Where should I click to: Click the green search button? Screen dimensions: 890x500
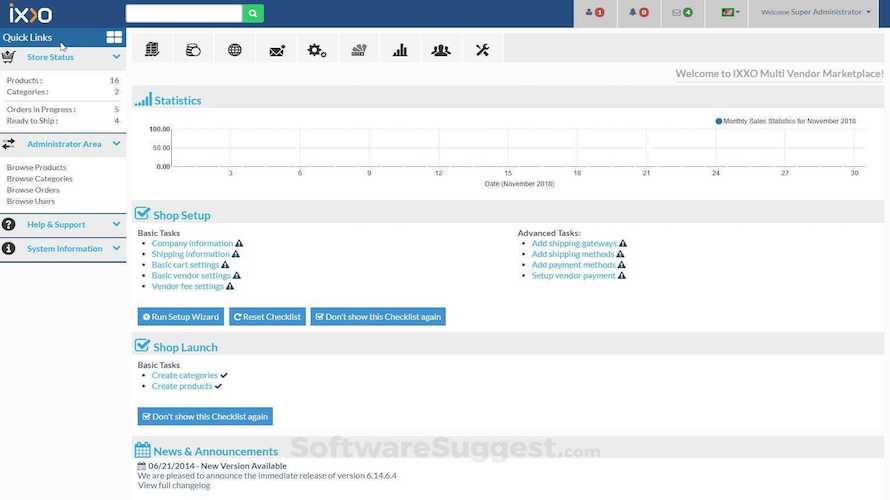253,13
